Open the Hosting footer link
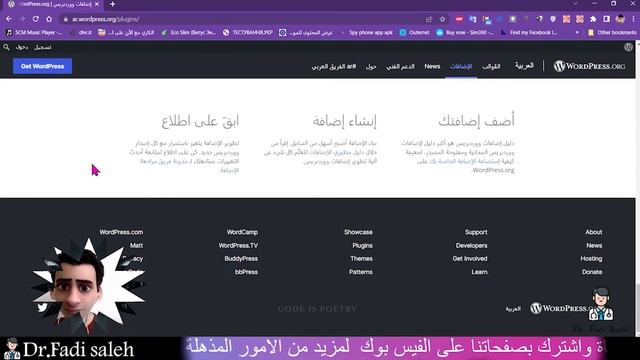The width and height of the screenshot is (640, 360). 591,258
